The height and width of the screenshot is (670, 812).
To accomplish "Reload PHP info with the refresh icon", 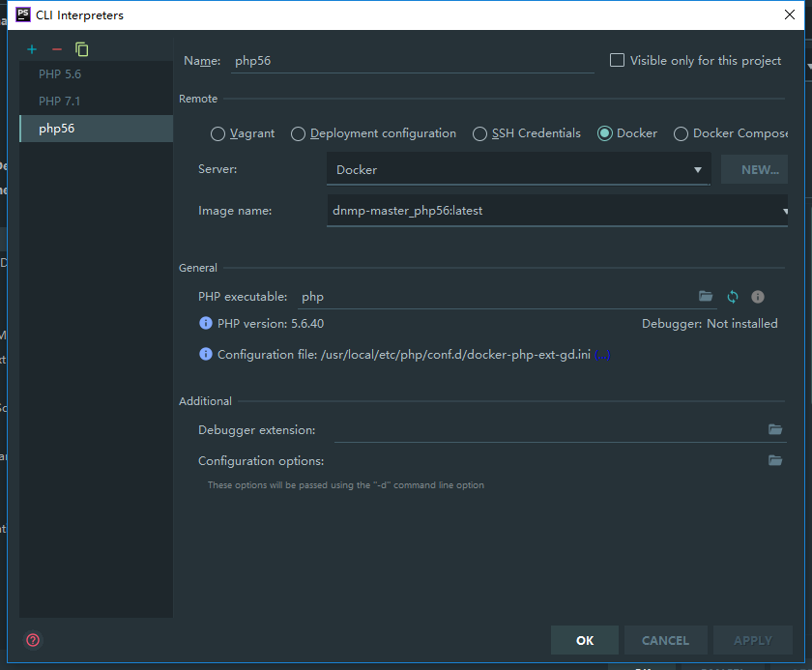I will tap(733, 297).
